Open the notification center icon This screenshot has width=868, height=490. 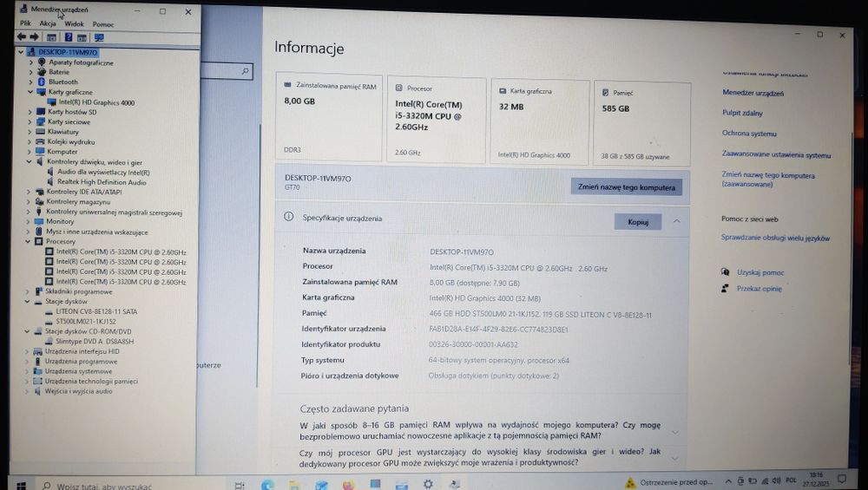(x=841, y=479)
